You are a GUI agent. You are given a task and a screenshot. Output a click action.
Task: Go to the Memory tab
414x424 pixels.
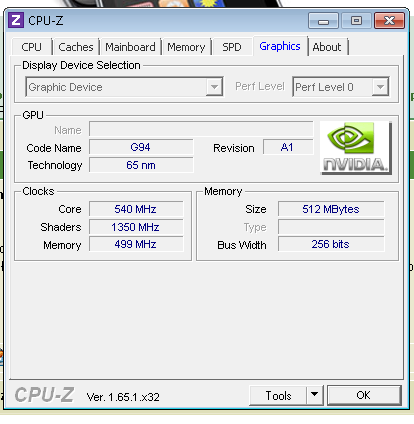point(186,47)
